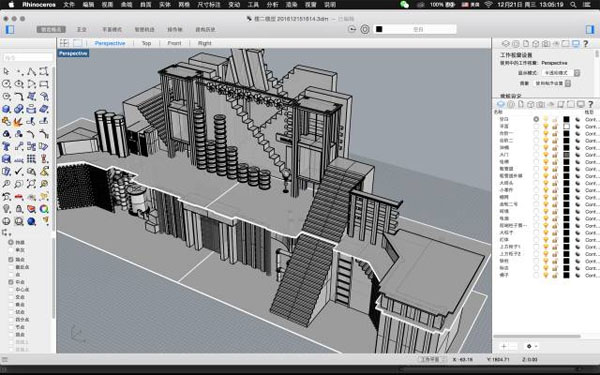This screenshot has width=600, height=375.
Task: Toggle the left sidebar panel button
Action: pos(10,29)
